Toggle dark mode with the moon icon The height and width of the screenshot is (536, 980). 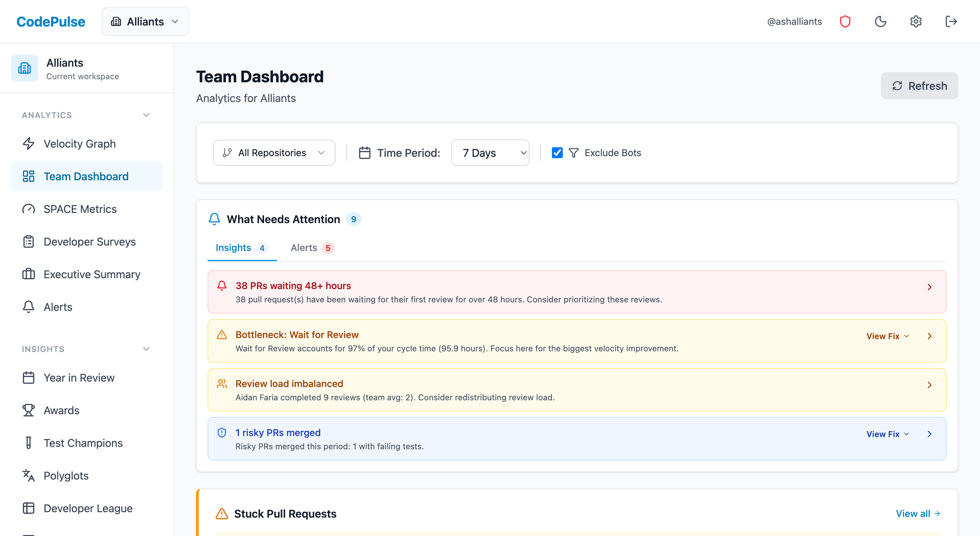880,21
